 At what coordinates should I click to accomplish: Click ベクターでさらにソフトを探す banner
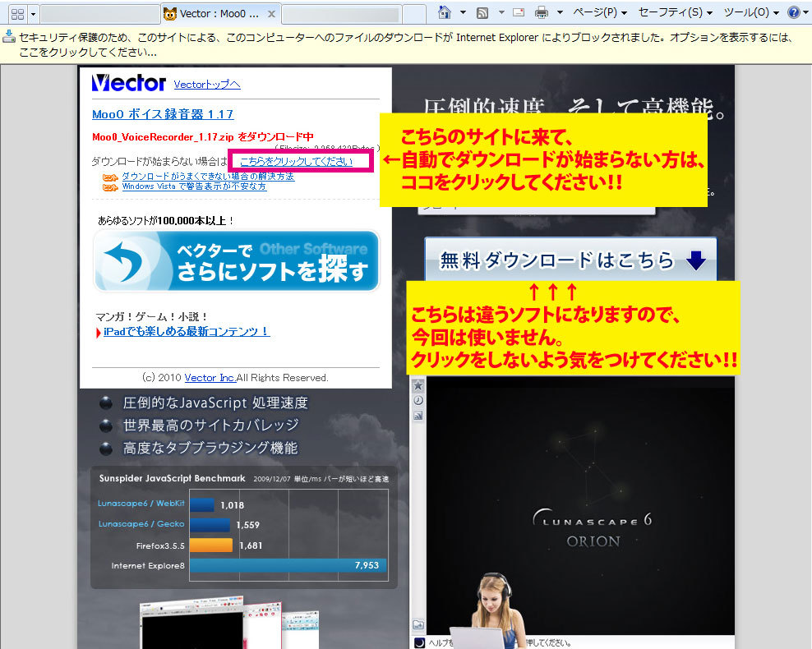click(x=237, y=261)
